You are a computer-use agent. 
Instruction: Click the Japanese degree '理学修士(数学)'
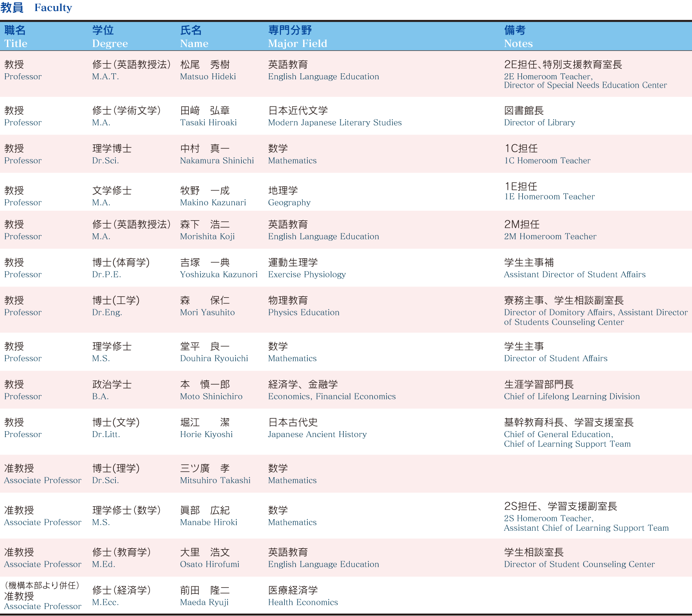pos(126,510)
